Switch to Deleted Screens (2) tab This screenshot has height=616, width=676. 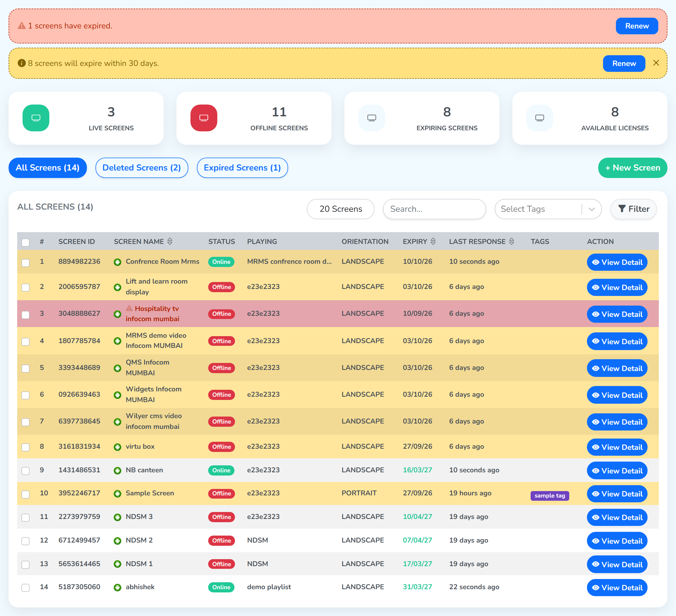coord(142,168)
